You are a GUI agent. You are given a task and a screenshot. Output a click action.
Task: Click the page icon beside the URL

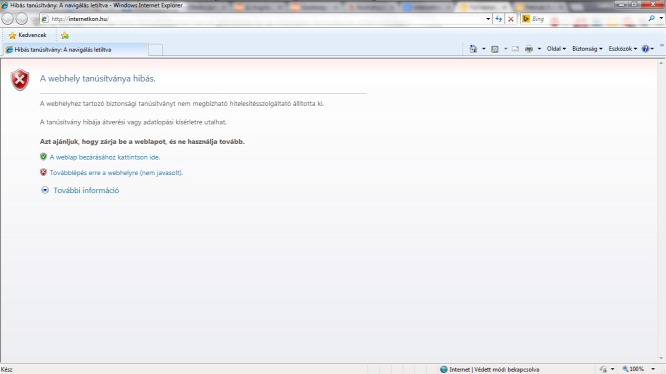click(x=45, y=19)
